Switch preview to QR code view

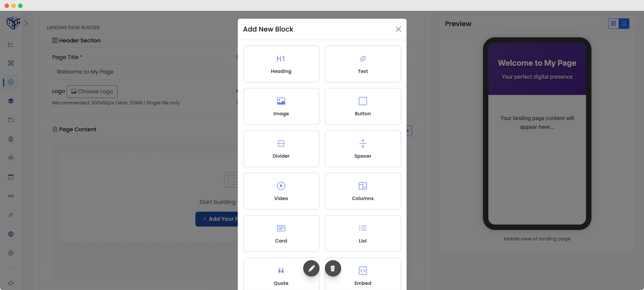point(613,23)
